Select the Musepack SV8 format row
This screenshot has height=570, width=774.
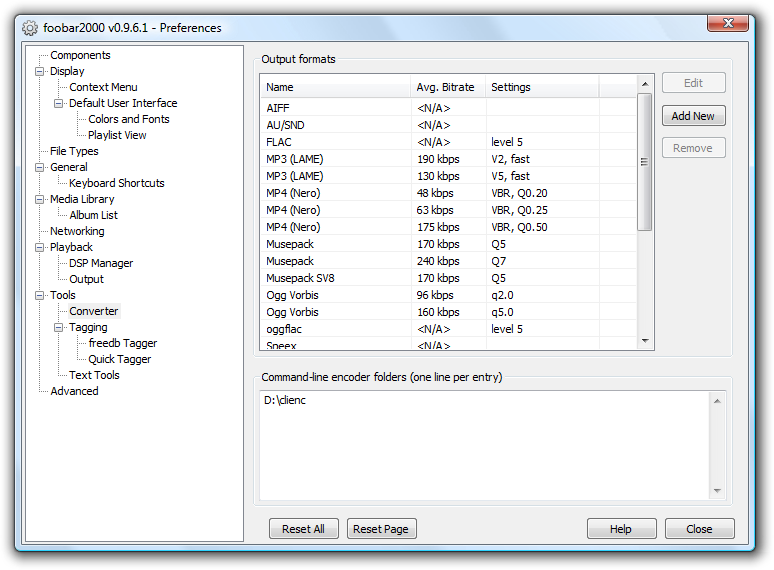299,278
